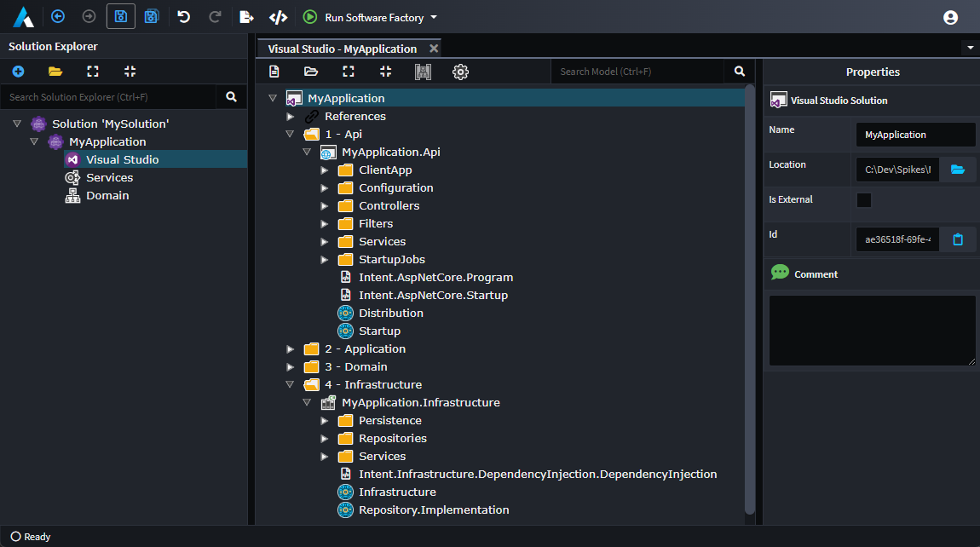This screenshot has width=980, height=547.
Task: Open designer settings gear icon
Action: tap(461, 72)
